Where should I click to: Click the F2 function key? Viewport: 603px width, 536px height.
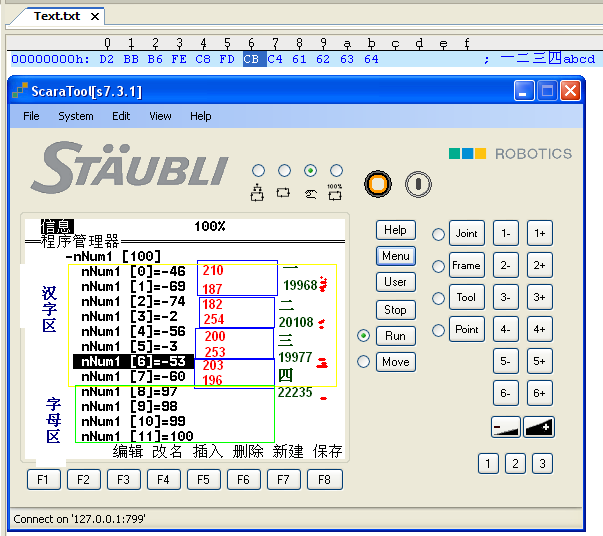83,480
